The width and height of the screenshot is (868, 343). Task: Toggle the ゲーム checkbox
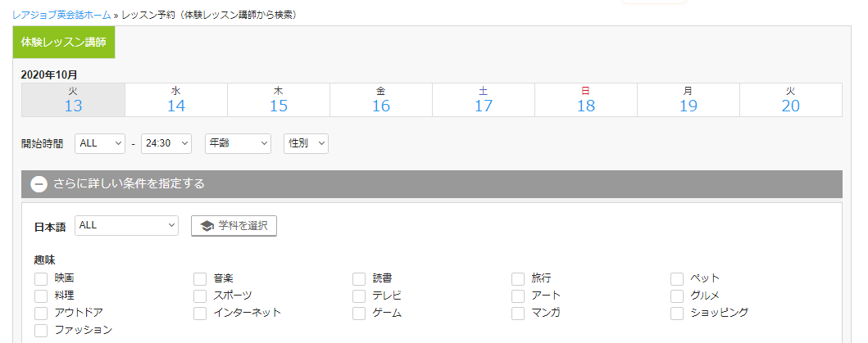point(359,314)
